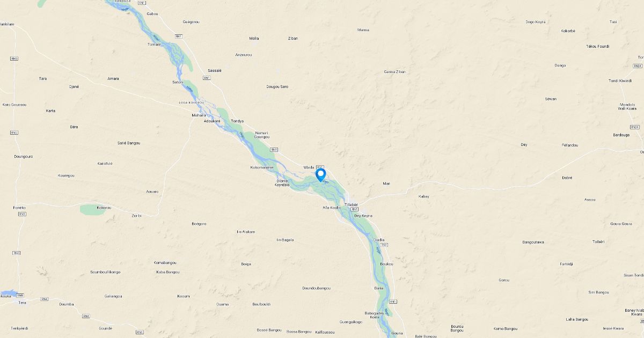Click the RN1 shield near Guègorou
Viewport: 644px width, 338px height.
click(178, 36)
